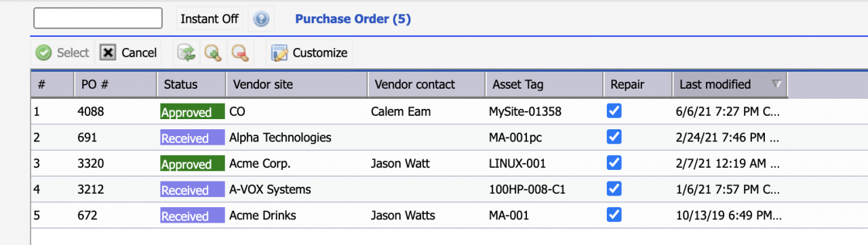Toggle Repair checkbox for Acme Drinks row
The height and width of the screenshot is (245, 868).
pos(614,215)
